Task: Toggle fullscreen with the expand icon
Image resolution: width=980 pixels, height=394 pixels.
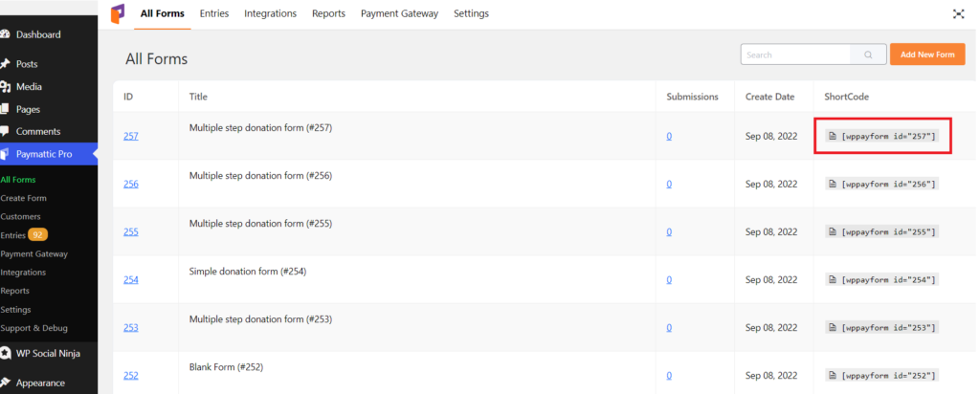Action: [958, 13]
